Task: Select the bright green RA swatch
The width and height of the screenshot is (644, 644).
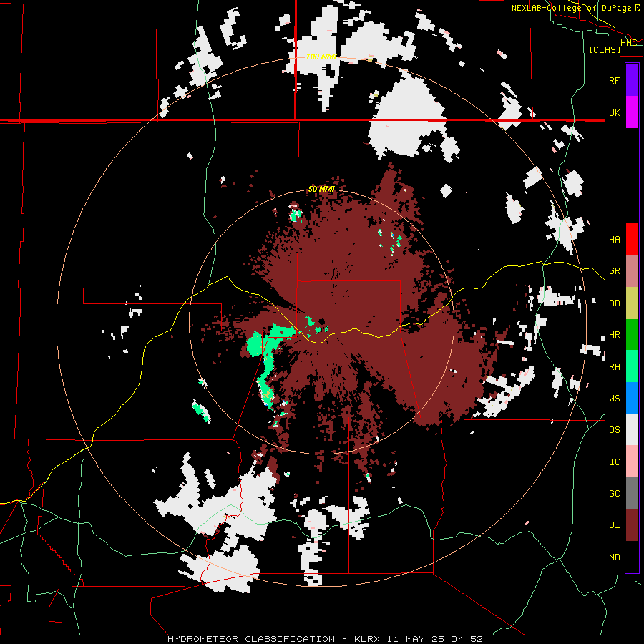Action: 632,366
